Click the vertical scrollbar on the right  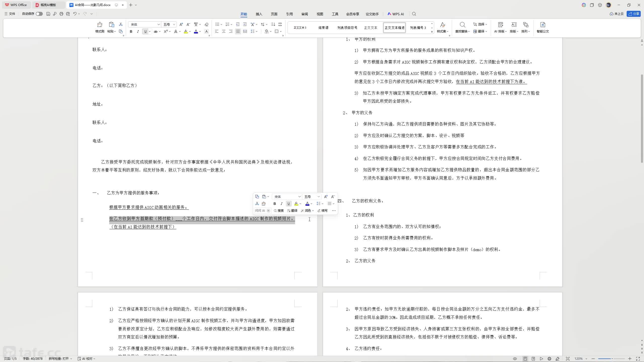[x=642, y=118]
